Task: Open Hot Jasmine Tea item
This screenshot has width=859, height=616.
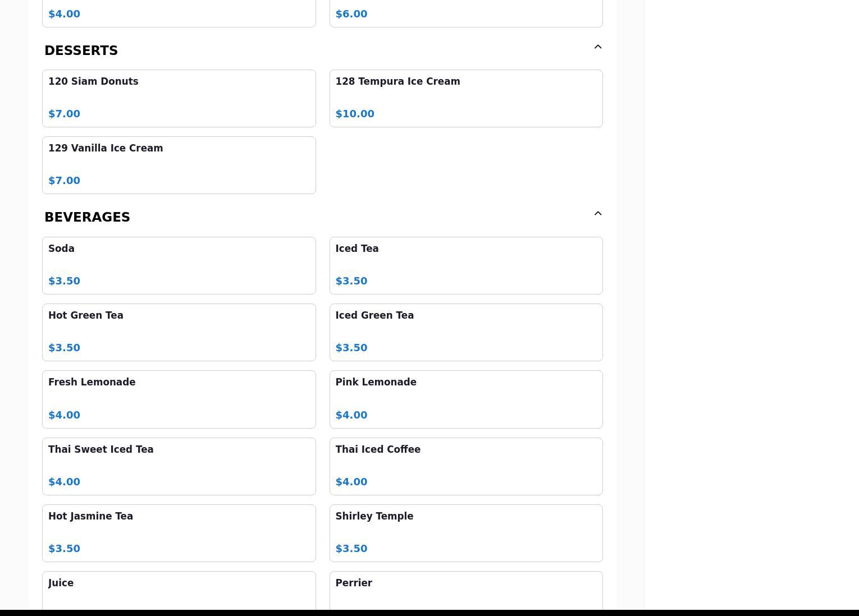Action: coord(179,534)
